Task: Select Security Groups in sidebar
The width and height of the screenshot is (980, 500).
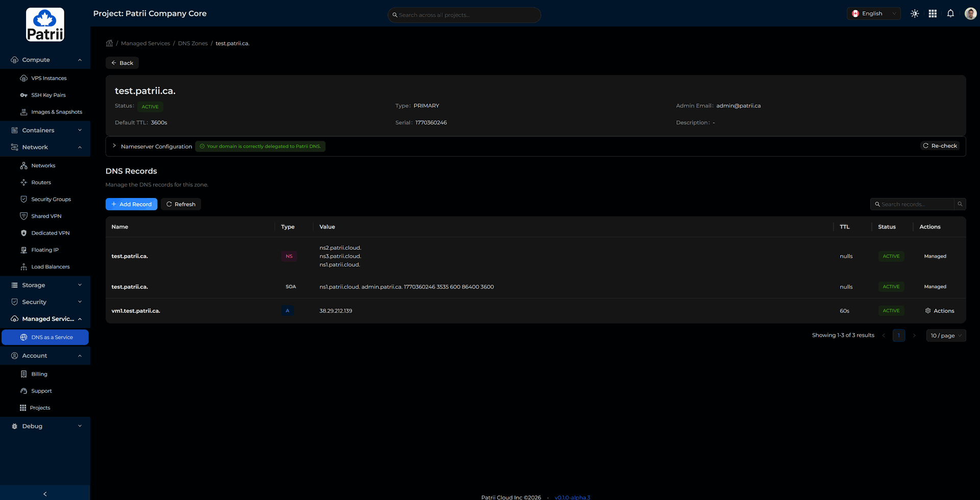Action: tap(51, 199)
